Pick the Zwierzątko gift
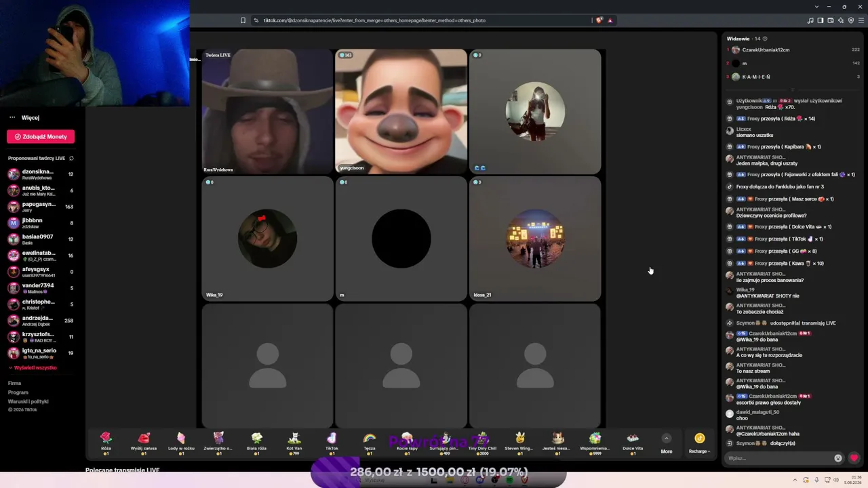868x488 pixels. (x=218, y=442)
